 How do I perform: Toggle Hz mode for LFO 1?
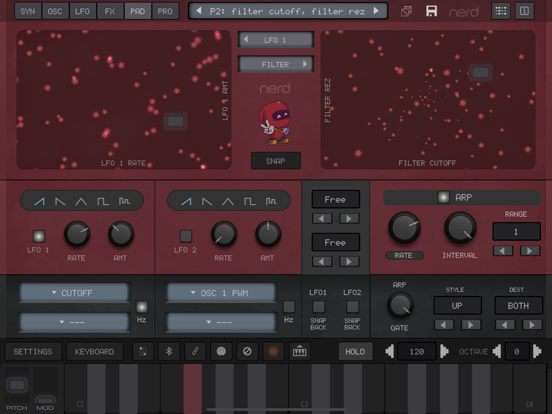pyautogui.click(x=142, y=307)
